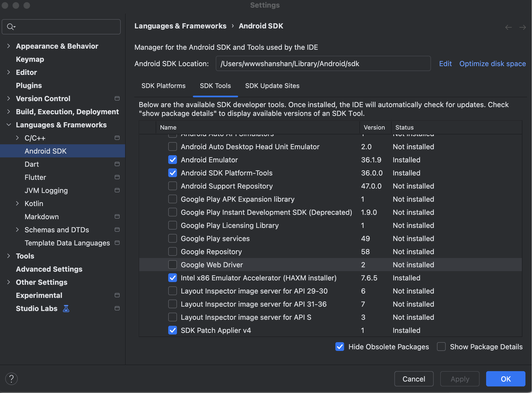Click the Status column header
The width and height of the screenshot is (532, 393).
(x=457, y=127)
